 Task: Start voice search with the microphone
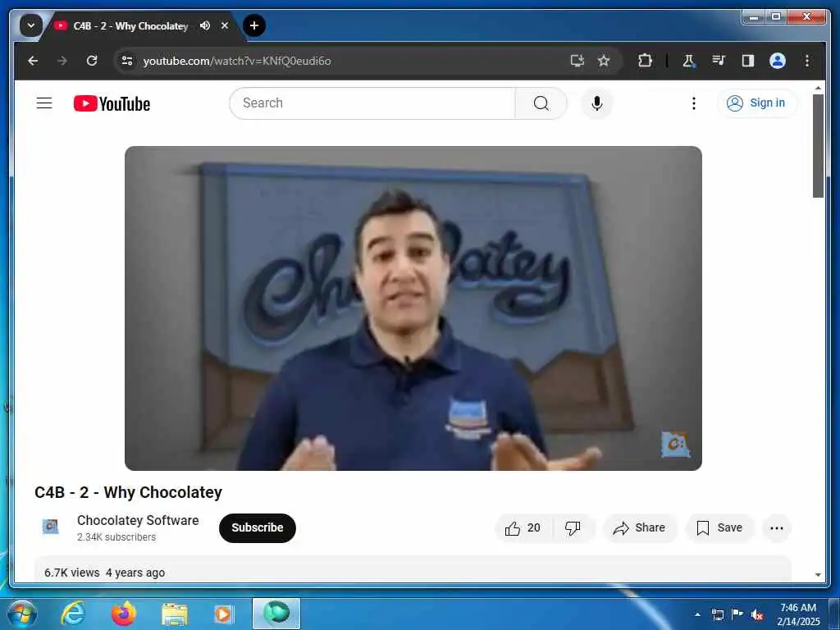coord(597,103)
